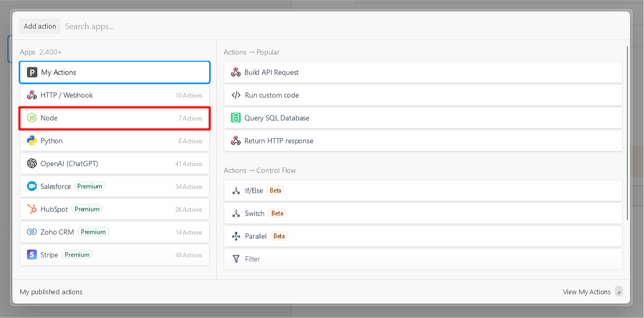
Task: Click the enter key icon beside View My Actions
Action: click(x=619, y=292)
